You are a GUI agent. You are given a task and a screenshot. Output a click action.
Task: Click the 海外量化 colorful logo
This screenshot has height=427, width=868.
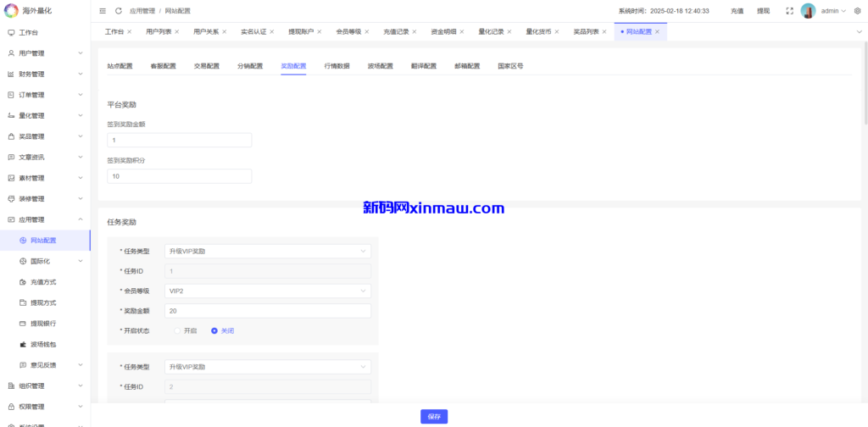10,10
